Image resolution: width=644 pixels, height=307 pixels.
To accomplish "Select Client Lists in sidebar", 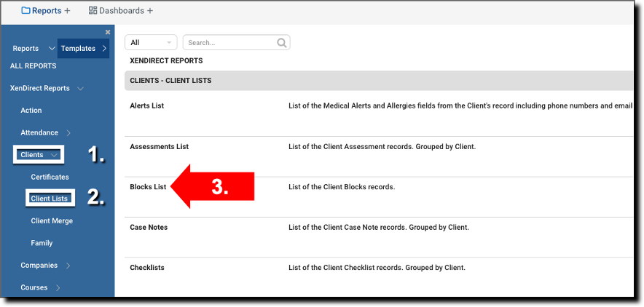I will [49, 199].
